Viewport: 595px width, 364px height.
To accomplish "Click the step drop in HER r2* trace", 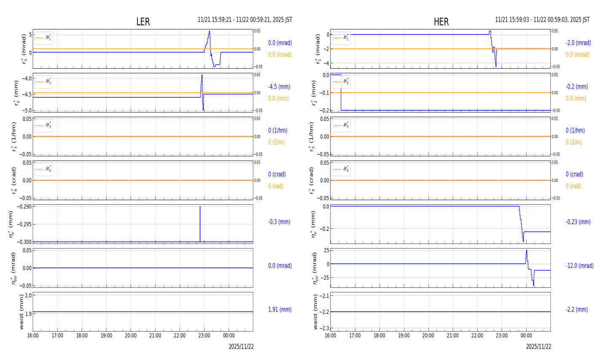I will click(340, 93).
